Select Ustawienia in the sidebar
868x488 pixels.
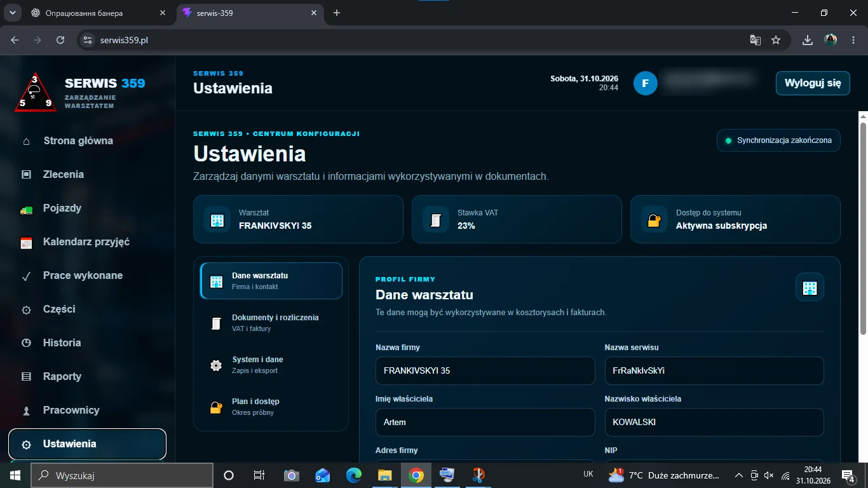click(87, 444)
